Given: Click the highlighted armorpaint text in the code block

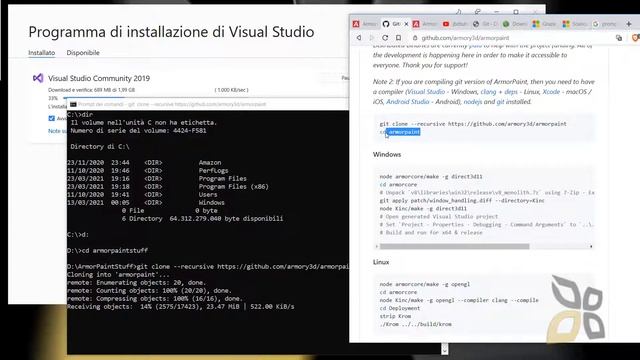Looking at the screenshot, I should (x=403, y=132).
